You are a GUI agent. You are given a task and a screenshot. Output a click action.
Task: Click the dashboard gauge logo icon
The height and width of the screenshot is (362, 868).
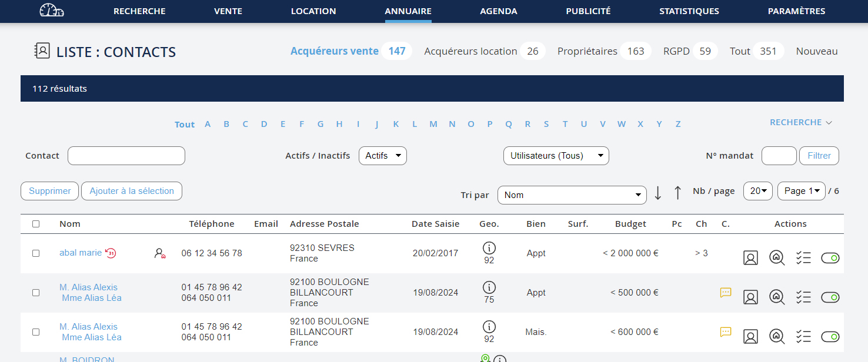click(x=52, y=11)
